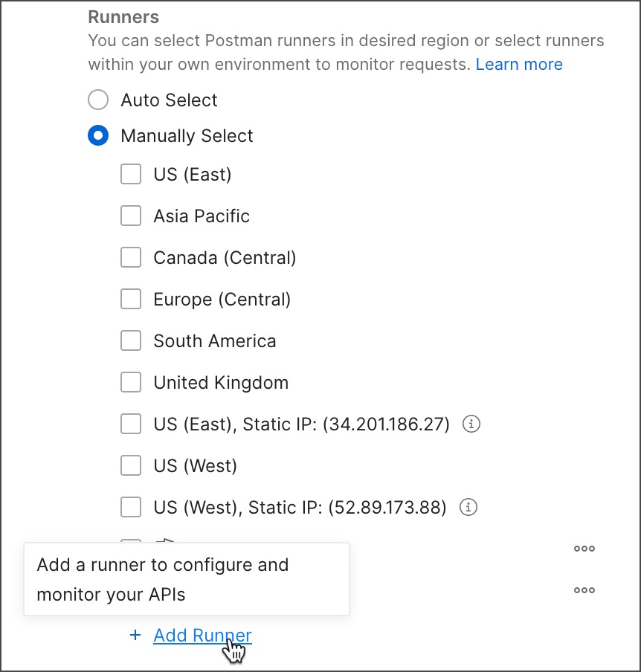Click the Runners section heading
Image resolution: width=641 pixels, height=672 pixels.
tap(123, 16)
